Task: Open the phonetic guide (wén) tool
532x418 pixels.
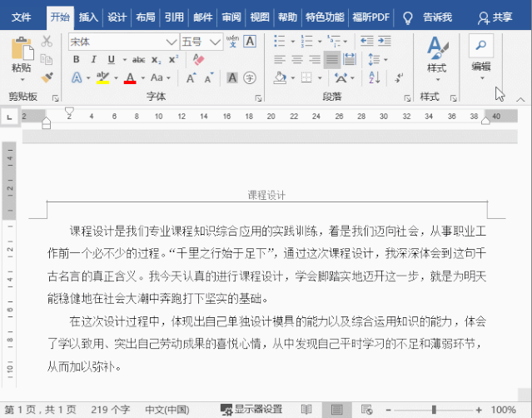Action: (x=233, y=42)
